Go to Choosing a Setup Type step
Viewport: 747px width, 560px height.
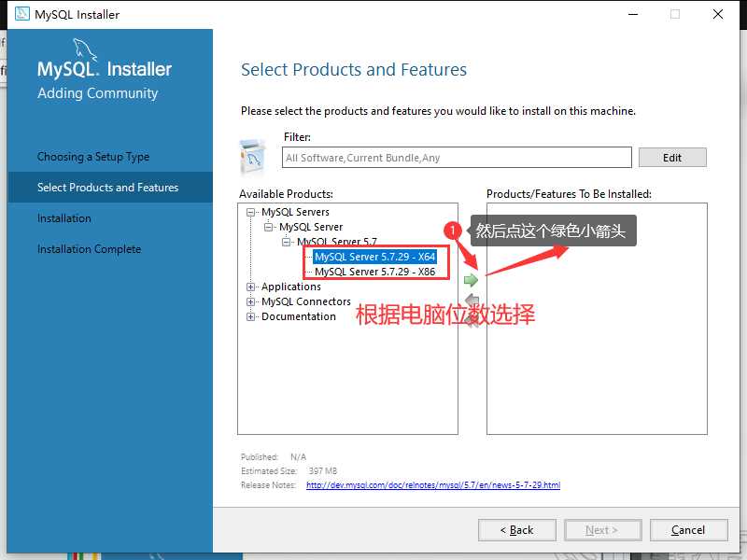click(93, 157)
